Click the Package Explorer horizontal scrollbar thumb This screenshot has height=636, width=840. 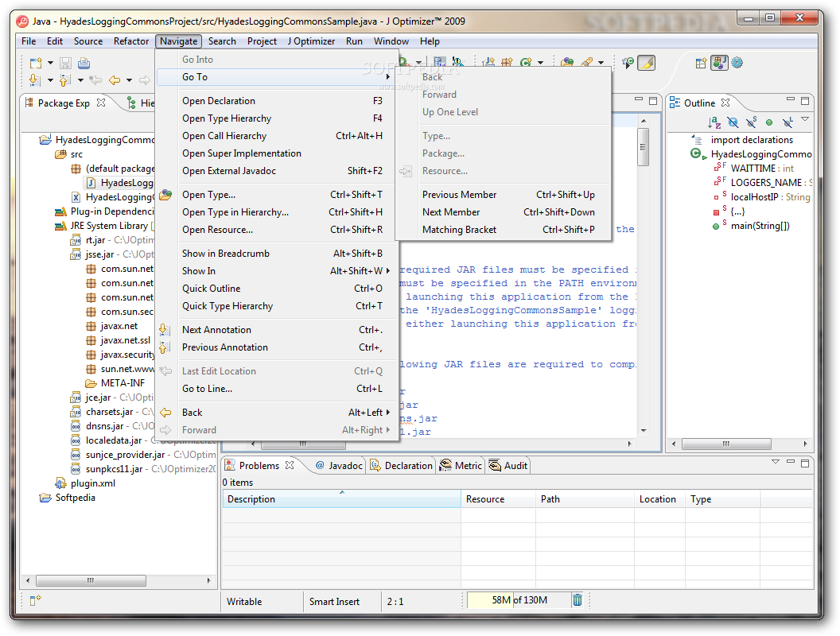point(91,580)
